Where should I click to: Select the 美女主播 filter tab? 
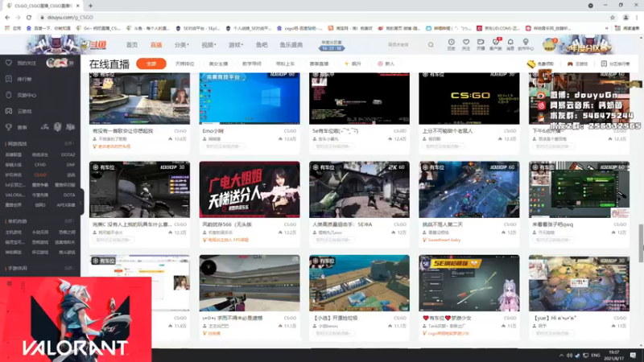click(218, 64)
